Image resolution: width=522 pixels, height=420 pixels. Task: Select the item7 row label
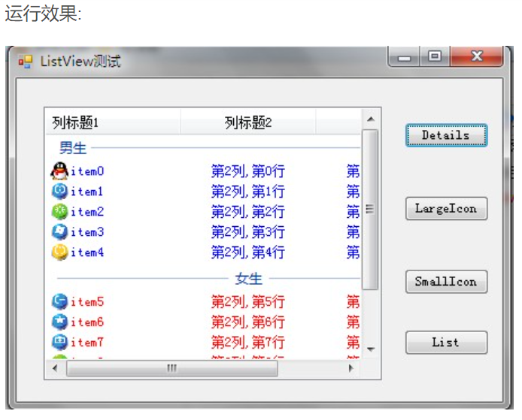pyautogui.click(x=87, y=343)
